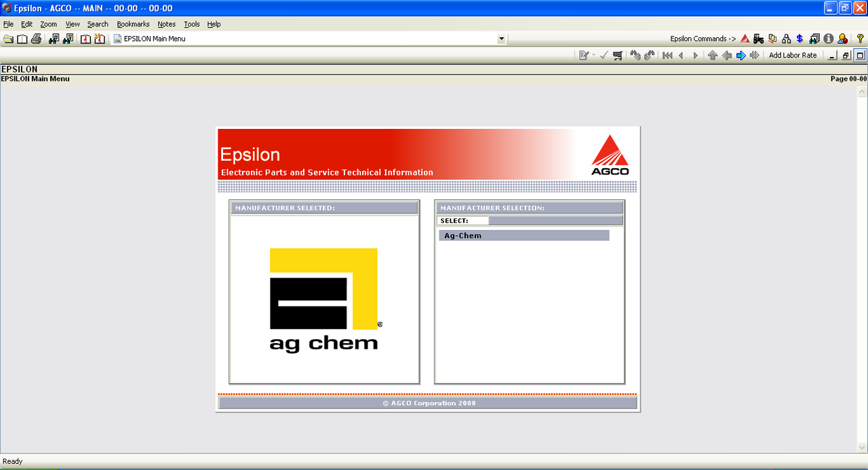Click the AGCO logo in banner
This screenshot has height=470, width=868.
pos(610,155)
